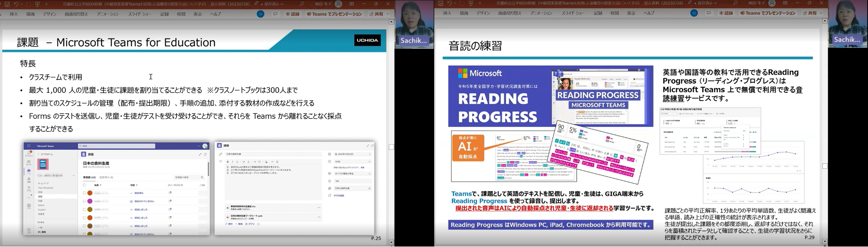Expand the 共有 dropdown arrow in the right window
Viewport: 868px width, 247px height.
tap(821, 13)
